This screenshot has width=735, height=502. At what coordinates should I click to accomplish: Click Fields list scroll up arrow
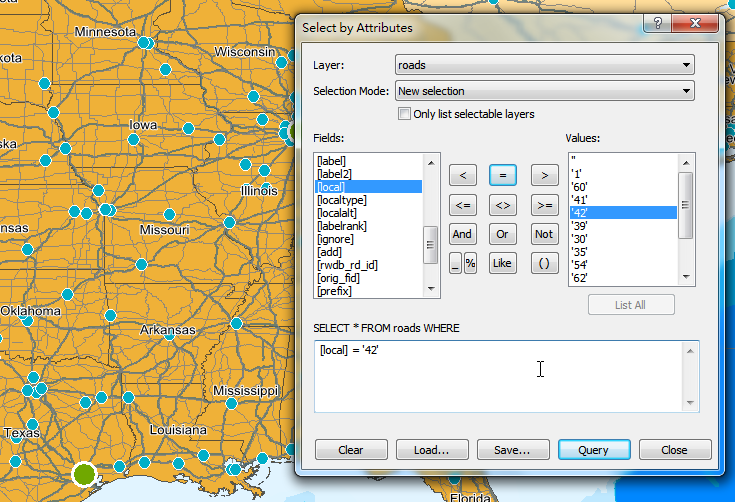pos(431,163)
